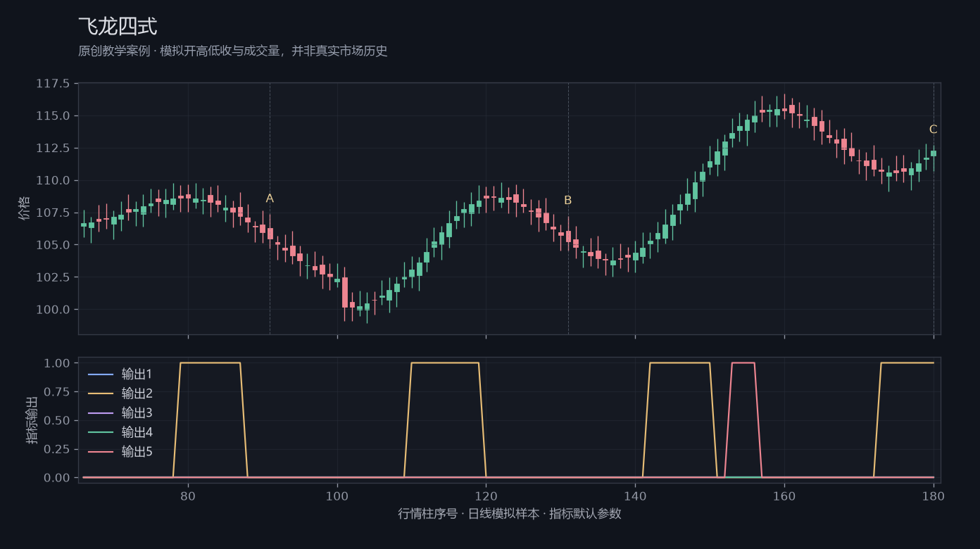Click the 价格 y-axis label
The image size is (980, 549).
(25, 208)
